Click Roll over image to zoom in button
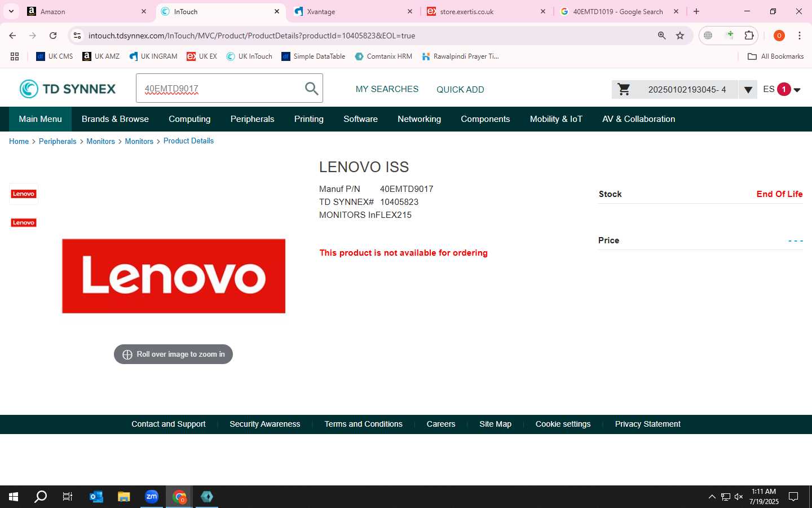812x508 pixels. click(x=173, y=354)
